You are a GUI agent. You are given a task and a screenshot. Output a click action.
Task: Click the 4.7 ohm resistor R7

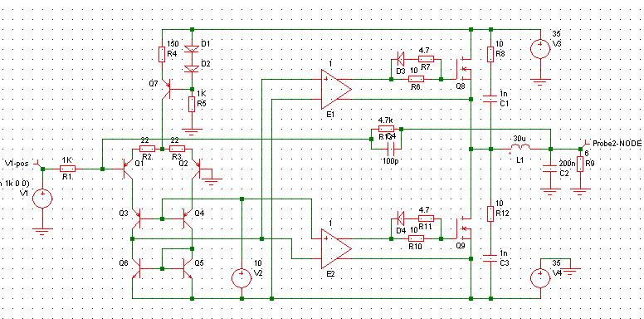click(x=427, y=60)
